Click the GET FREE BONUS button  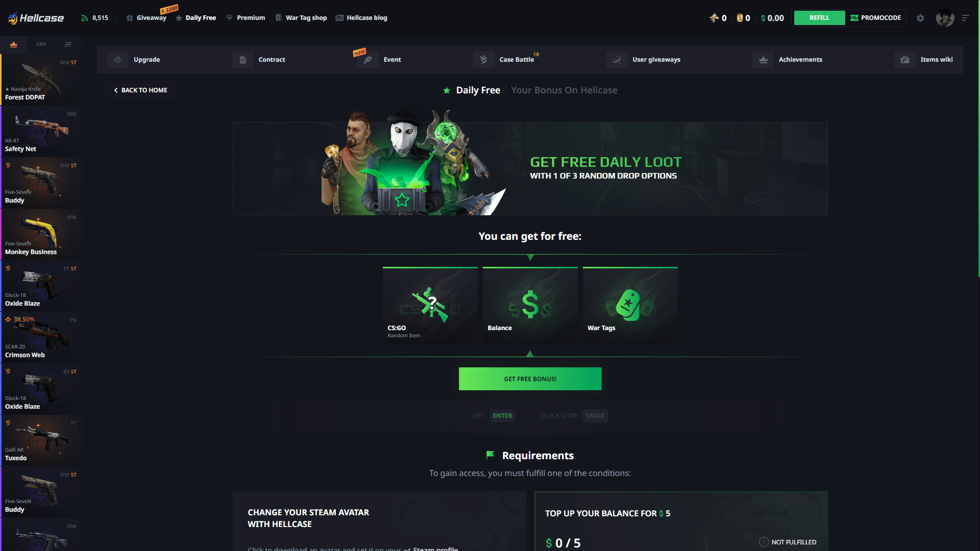tap(530, 378)
